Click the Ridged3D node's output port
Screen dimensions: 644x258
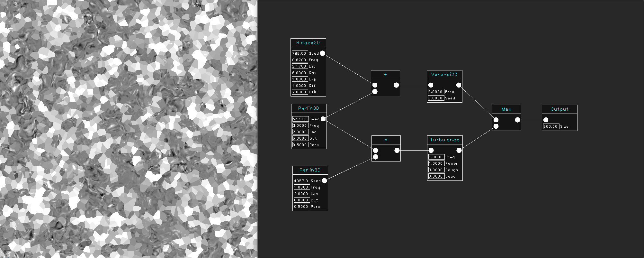322,53
